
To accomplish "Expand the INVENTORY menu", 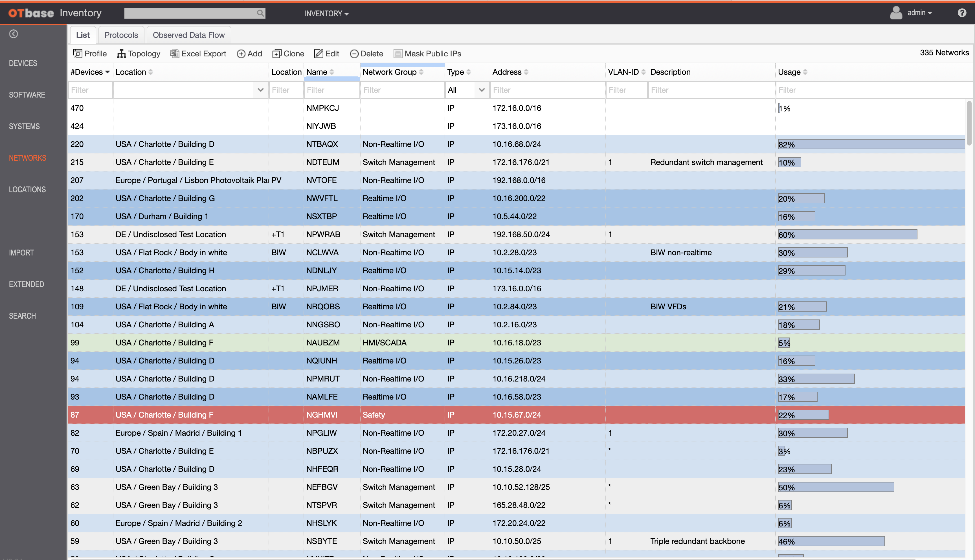I will click(x=326, y=14).
